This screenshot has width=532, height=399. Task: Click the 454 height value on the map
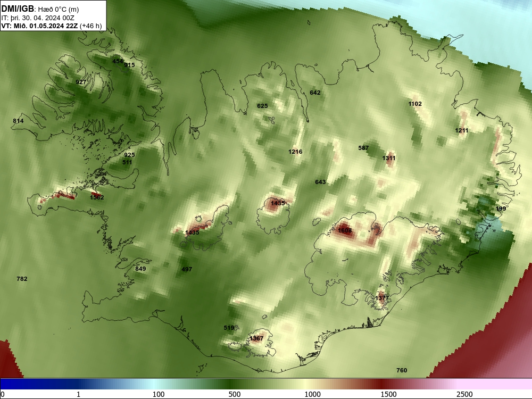[x=118, y=61]
